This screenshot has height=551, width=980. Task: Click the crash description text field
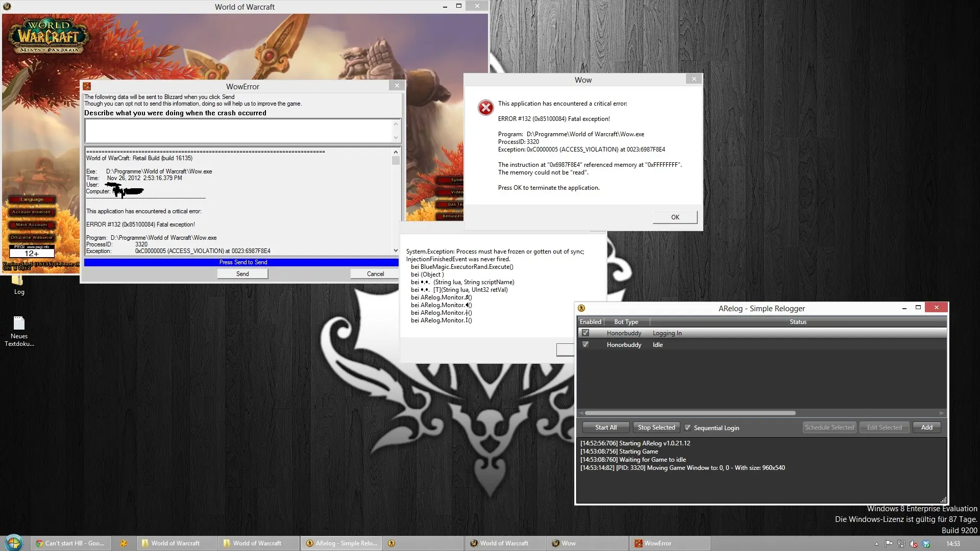[x=239, y=131]
